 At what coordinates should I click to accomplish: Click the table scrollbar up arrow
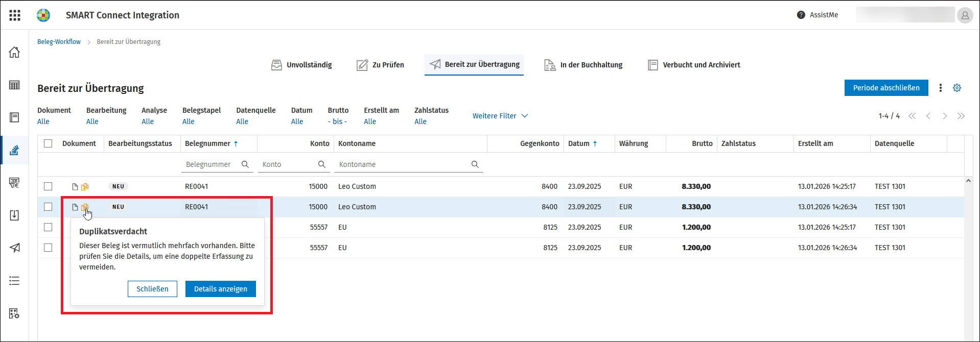[x=968, y=181]
